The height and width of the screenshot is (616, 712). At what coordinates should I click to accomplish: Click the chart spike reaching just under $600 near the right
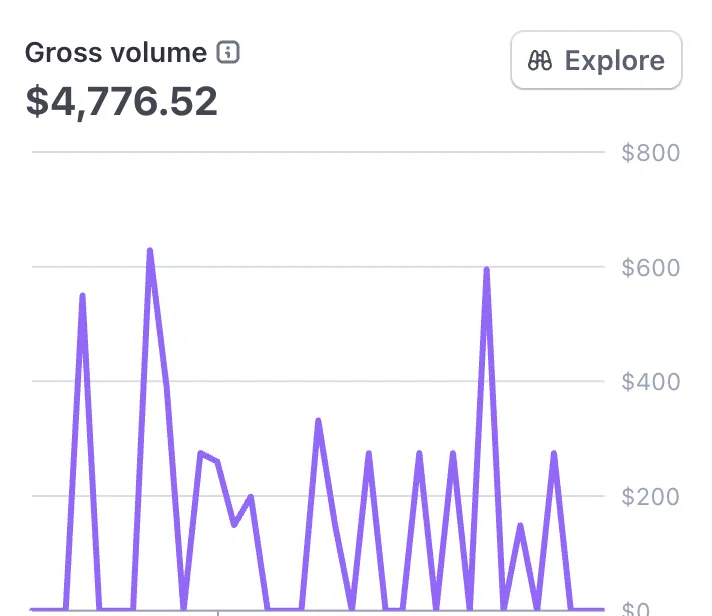(x=487, y=270)
